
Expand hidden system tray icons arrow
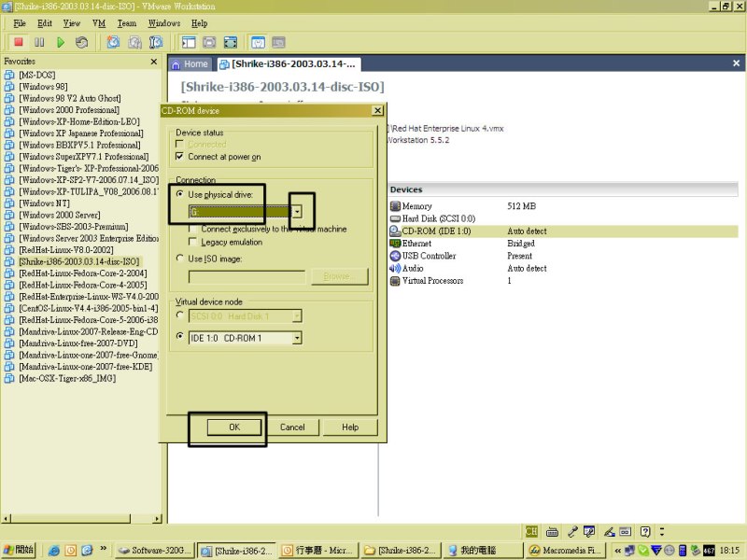(617, 551)
